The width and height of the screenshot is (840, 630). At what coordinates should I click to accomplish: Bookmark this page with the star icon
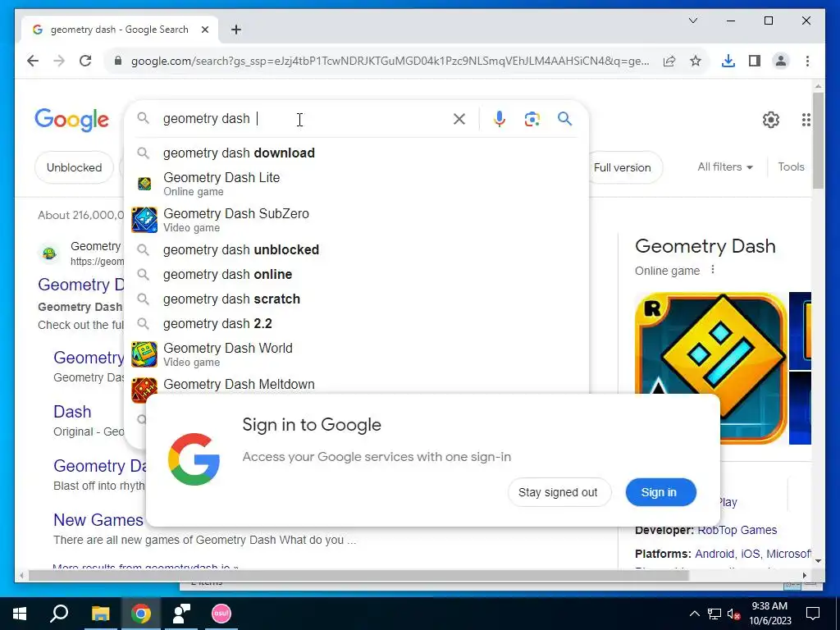[x=696, y=61]
